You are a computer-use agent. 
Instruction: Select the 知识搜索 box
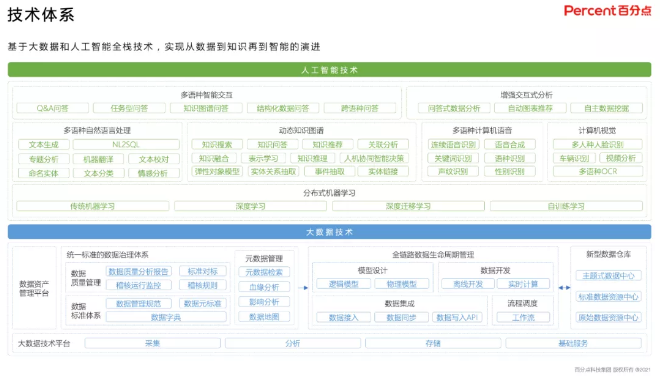pos(217,145)
